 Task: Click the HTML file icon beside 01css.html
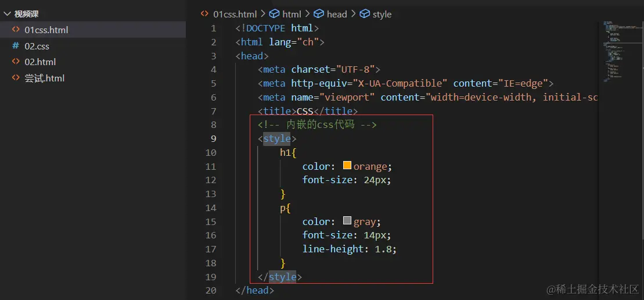click(x=16, y=30)
